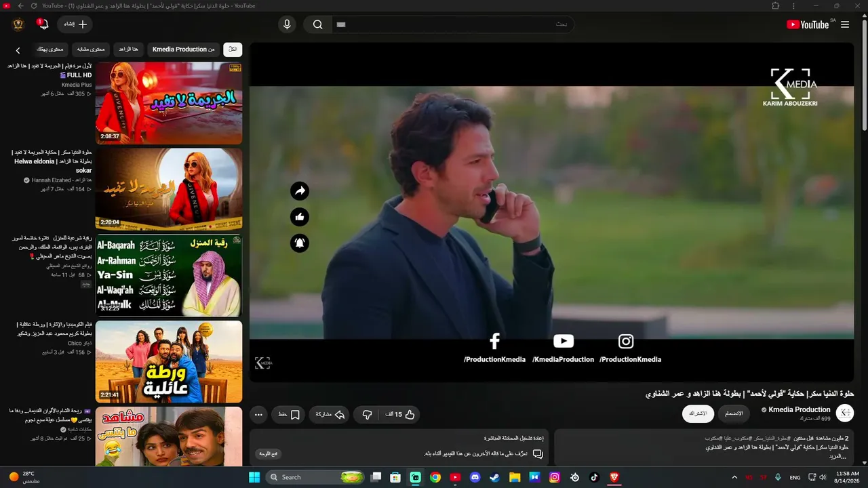The height and width of the screenshot is (488, 868).
Task: Click the YouTube icon in the video overlay
Action: (563, 341)
